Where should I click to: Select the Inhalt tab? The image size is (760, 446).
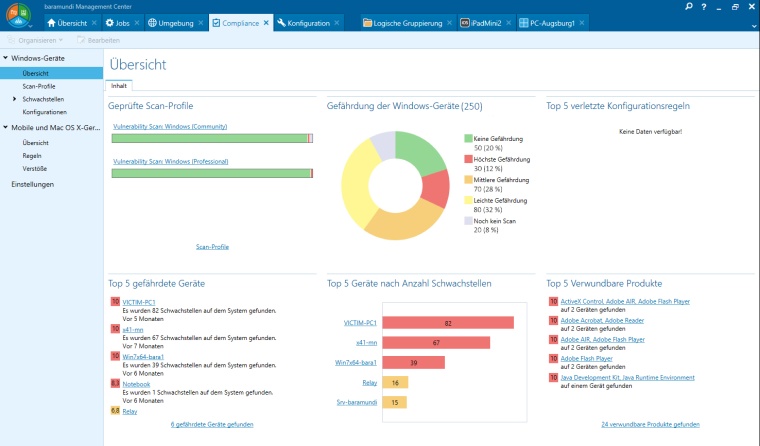[x=119, y=86]
